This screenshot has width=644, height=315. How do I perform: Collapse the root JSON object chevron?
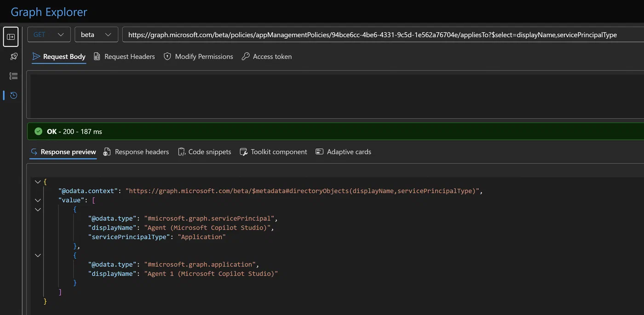38,182
